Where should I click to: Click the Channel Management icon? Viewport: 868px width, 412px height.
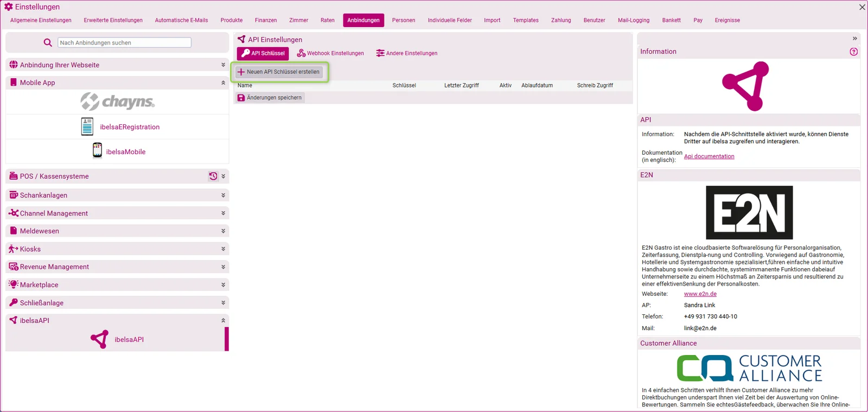point(14,213)
